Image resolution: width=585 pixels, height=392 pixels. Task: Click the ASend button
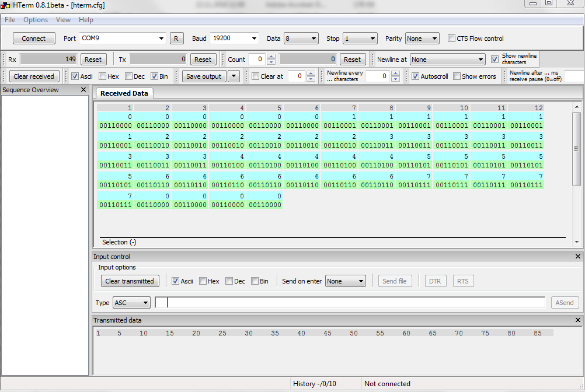(x=565, y=303)
